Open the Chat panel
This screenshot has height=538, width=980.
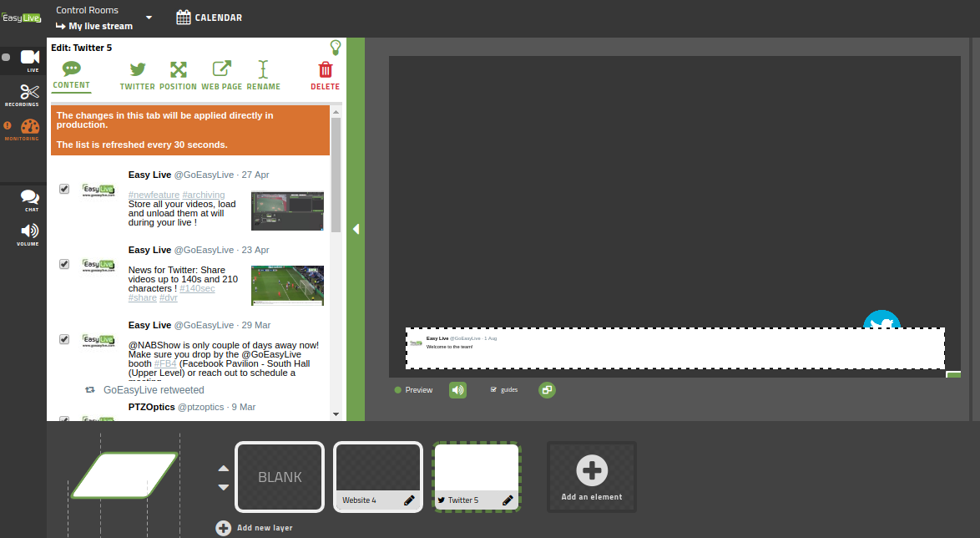point(30,200)
